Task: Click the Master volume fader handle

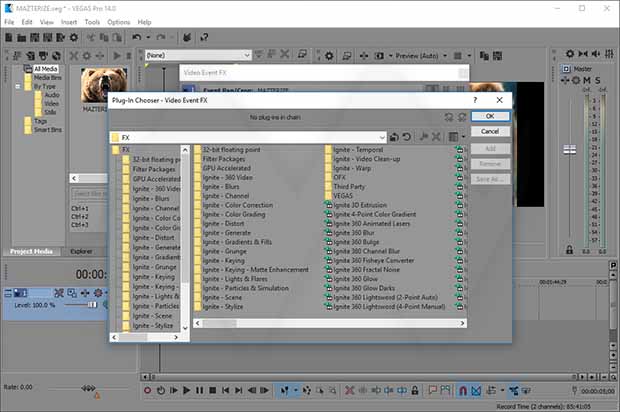Action: (569, 149)
